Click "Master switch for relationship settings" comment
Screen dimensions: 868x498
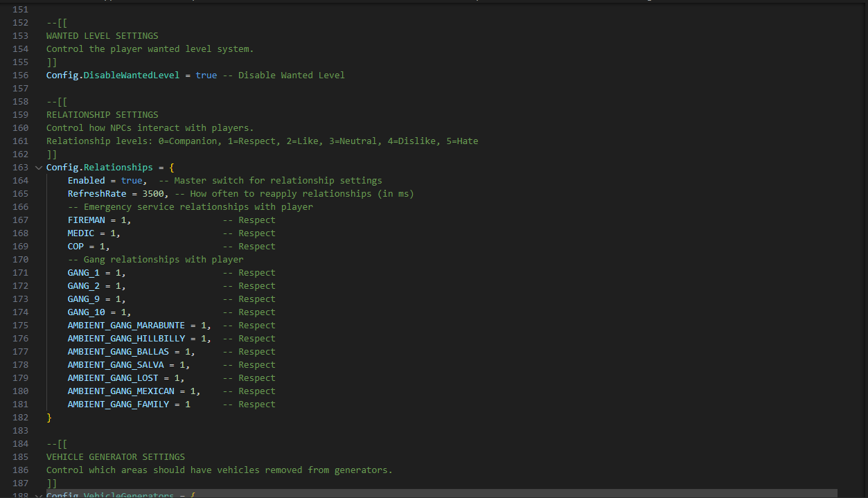(270, 181)
